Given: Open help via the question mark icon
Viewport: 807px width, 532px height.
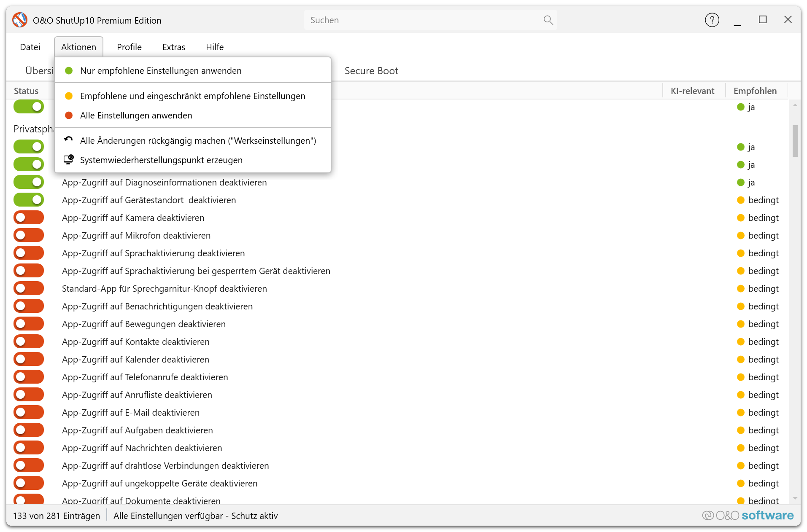Looking at the screenshot, I should pyautogui.click(x=712, y=20).
